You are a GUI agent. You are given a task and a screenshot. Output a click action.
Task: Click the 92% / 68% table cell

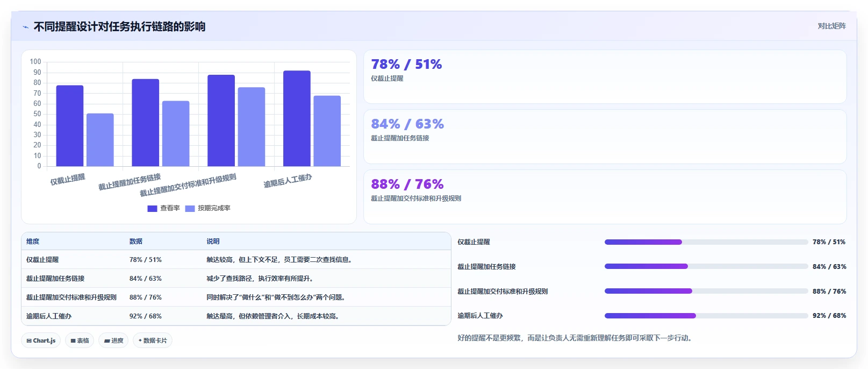[x=145, y=316]
